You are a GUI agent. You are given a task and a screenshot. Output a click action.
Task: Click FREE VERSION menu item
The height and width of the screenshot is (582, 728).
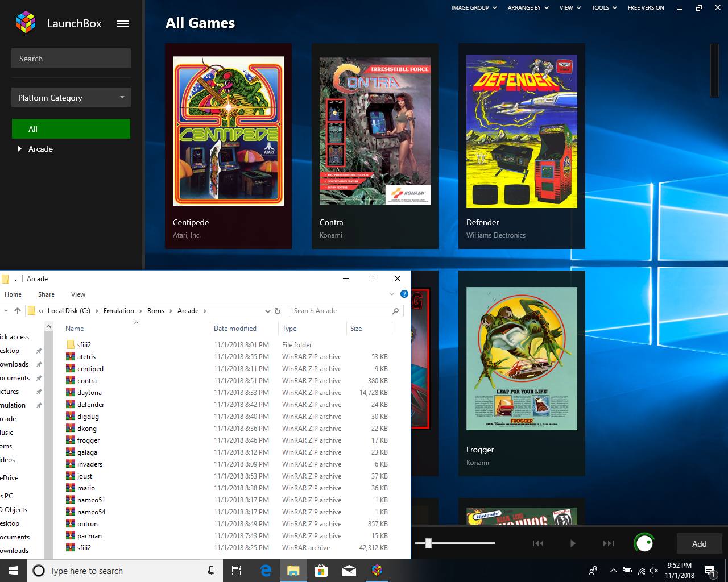pos(646,8)
